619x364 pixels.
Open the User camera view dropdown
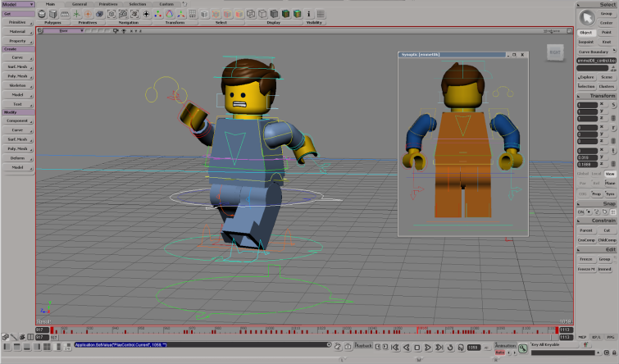coord(66,31)
